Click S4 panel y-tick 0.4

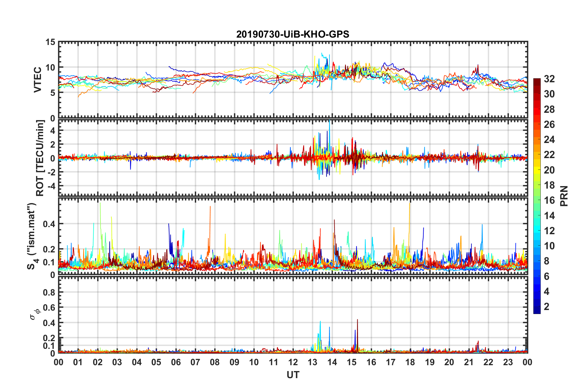click(x=49, y=224)
